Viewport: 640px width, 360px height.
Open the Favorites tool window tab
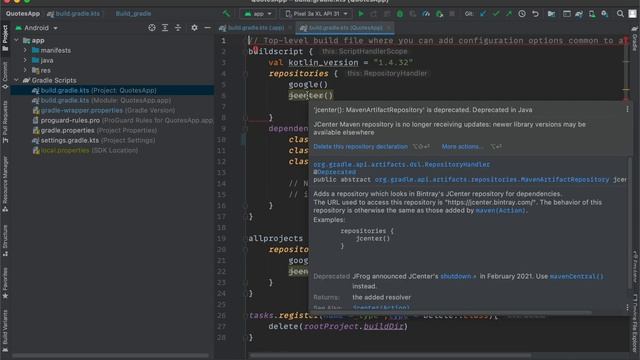(5, 283)
